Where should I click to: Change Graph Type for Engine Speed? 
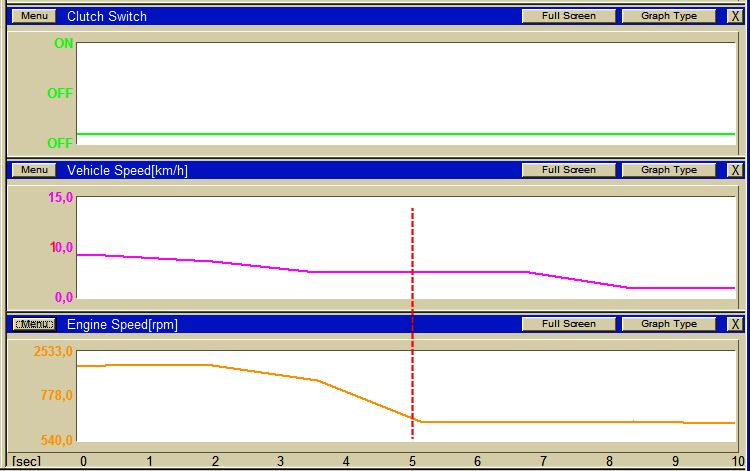pyautogui.click(x=669, y=324)
